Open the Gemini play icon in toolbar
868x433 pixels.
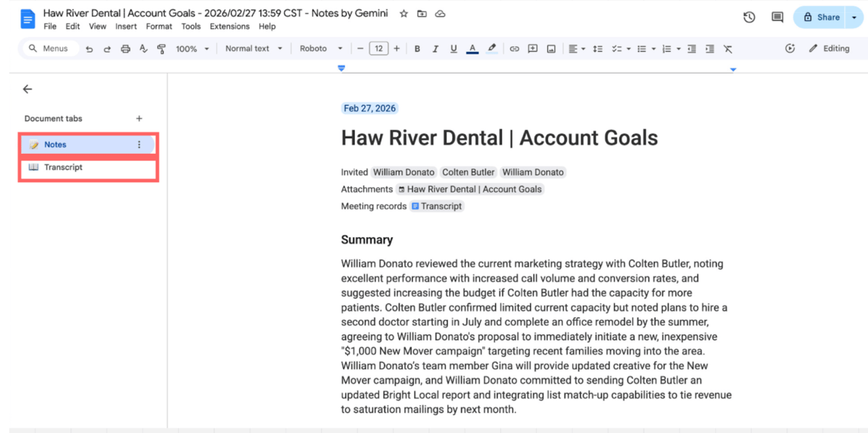pos(790,49)
